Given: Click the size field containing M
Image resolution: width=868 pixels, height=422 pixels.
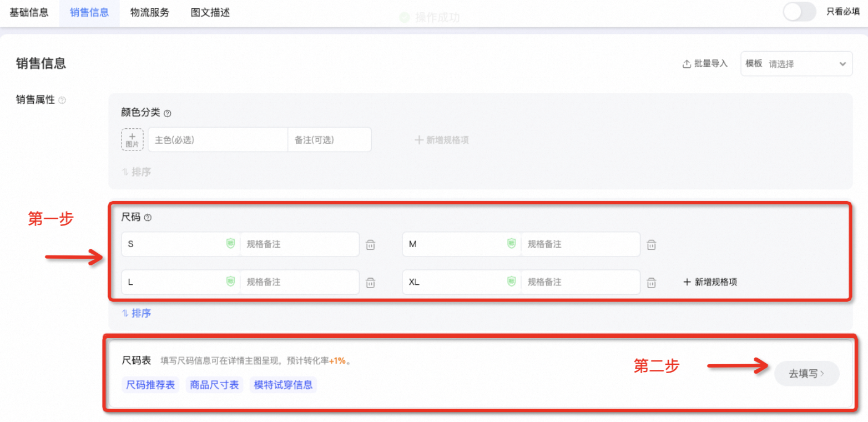Looking at the screenshot, I should 461,244.
